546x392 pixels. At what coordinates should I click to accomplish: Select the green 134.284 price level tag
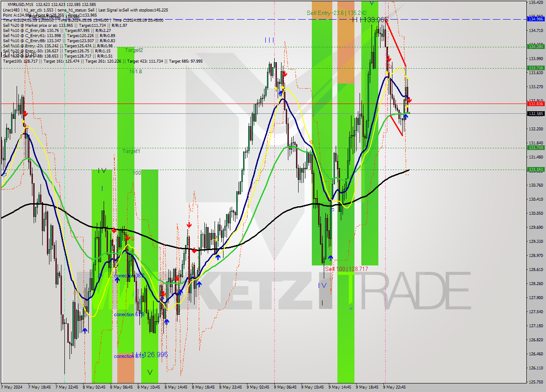536,46
